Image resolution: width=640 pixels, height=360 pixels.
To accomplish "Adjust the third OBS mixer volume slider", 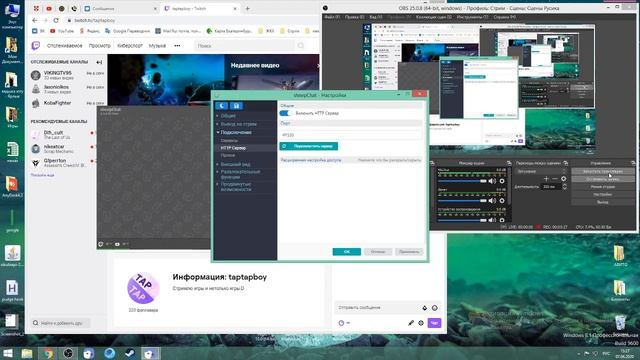I will [462, 220].
